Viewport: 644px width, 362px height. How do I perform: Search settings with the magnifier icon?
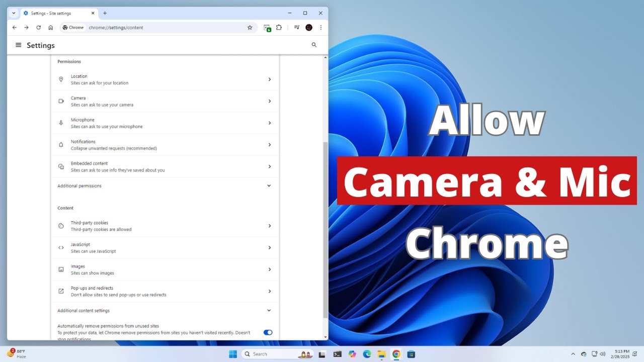(314, 45)
